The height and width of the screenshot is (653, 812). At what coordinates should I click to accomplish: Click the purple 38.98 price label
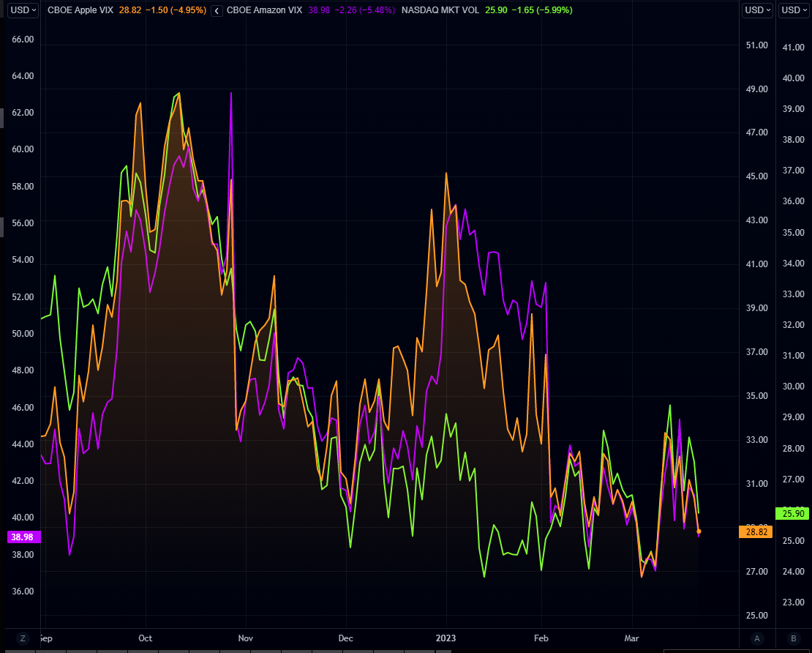[23, 537]
